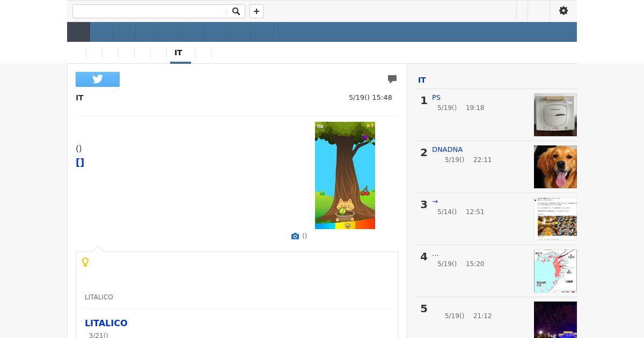
Task: Open ranking item 4 ellipsis link
Action: (435, 254)
